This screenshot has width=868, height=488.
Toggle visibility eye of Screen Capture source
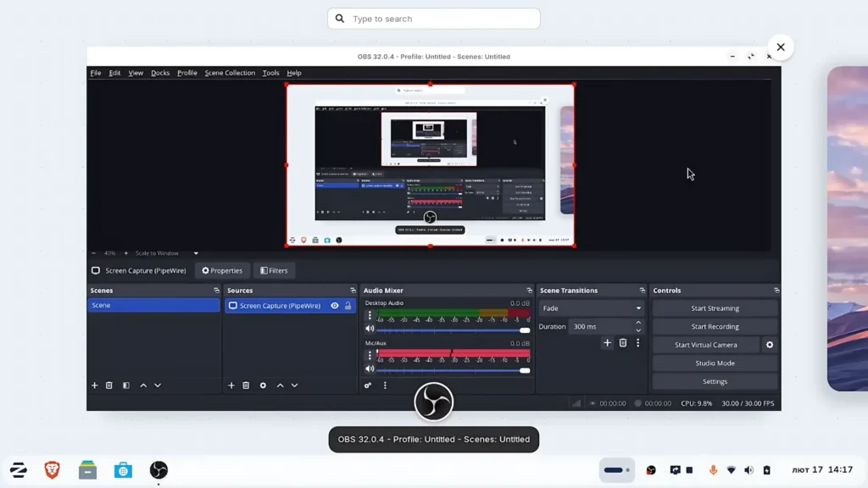pos(335,305)
